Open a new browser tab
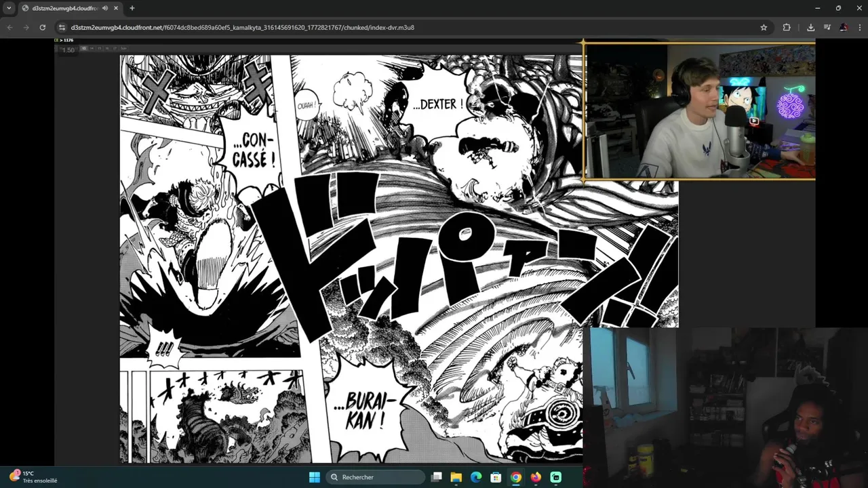The width and height of the screenshot is (868, 488). click(132, 8)
